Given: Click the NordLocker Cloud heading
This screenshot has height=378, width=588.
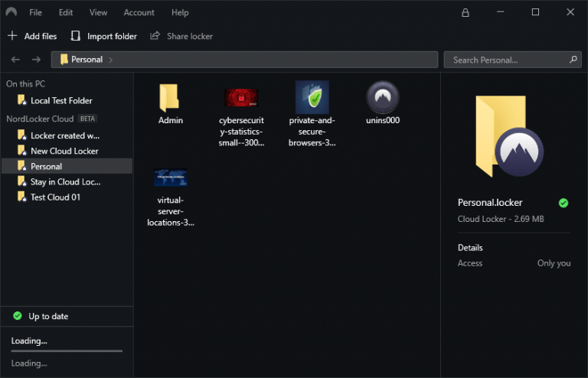Looking at the screenshot, I should click(40, 119).
